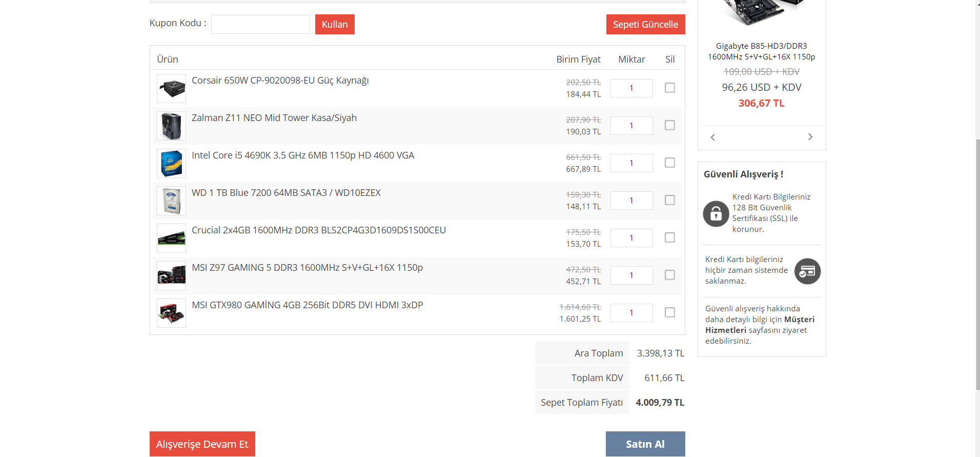Open MSI Z97 GAMING 5 DDR3 link
The width and height of the screenshot is (980, 457).
click(308, 268)
